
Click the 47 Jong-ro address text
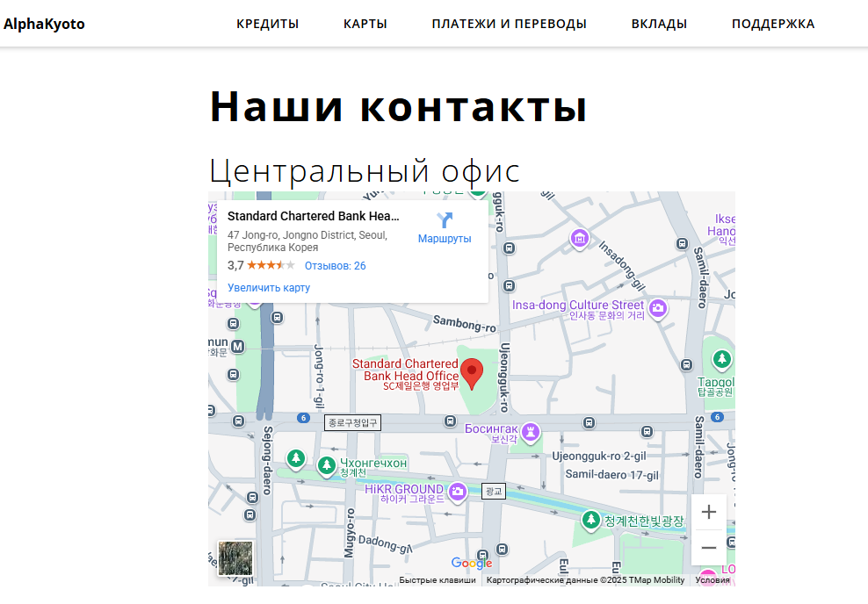click(x=307, y=241)
